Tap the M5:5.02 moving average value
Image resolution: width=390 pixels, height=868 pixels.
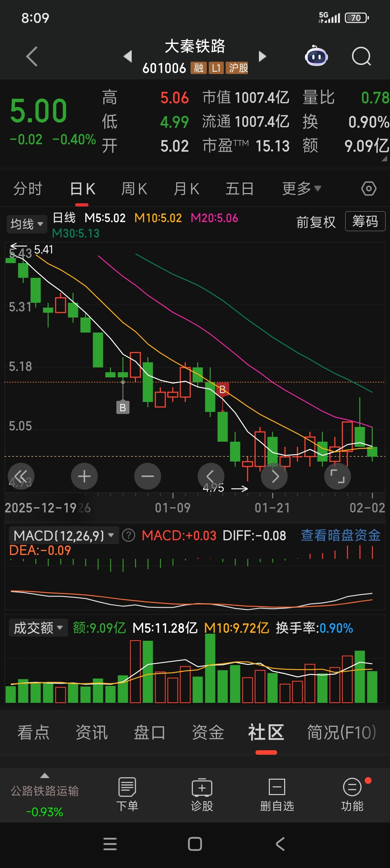coord(105,218)
